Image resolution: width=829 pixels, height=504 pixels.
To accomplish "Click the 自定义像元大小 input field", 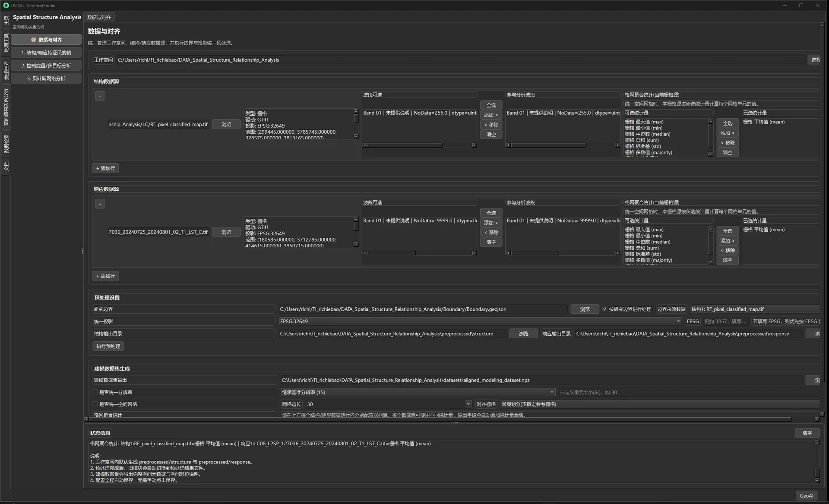I will pyautogui.click(x=689, y=392).
